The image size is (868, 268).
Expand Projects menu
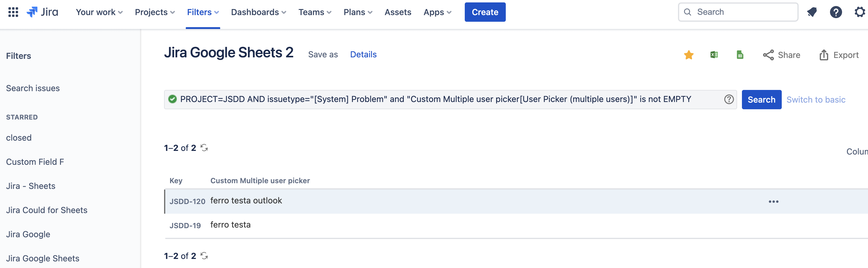[155, 12]
